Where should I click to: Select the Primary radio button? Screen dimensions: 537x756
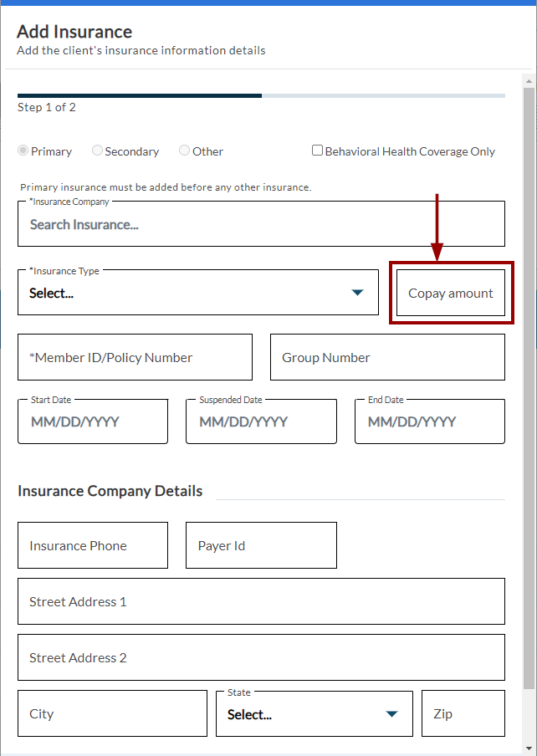point(23,151)
